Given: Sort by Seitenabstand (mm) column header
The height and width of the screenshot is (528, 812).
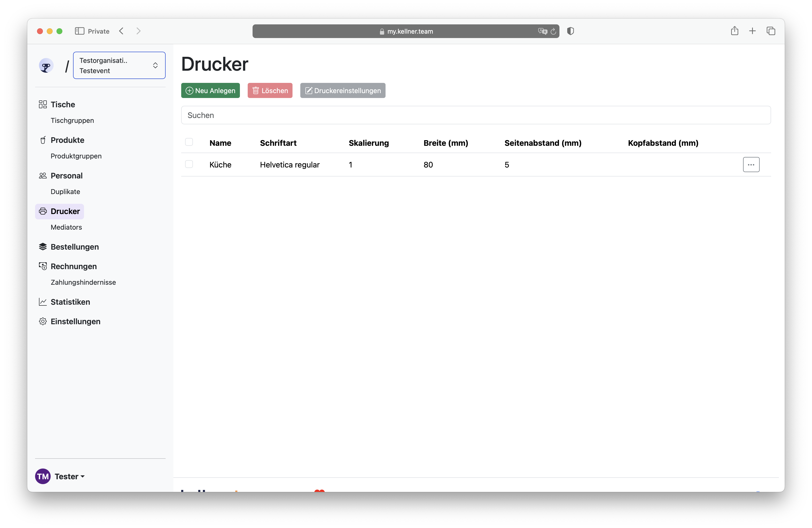Looking at the screenshot, I should click(543, 143).
